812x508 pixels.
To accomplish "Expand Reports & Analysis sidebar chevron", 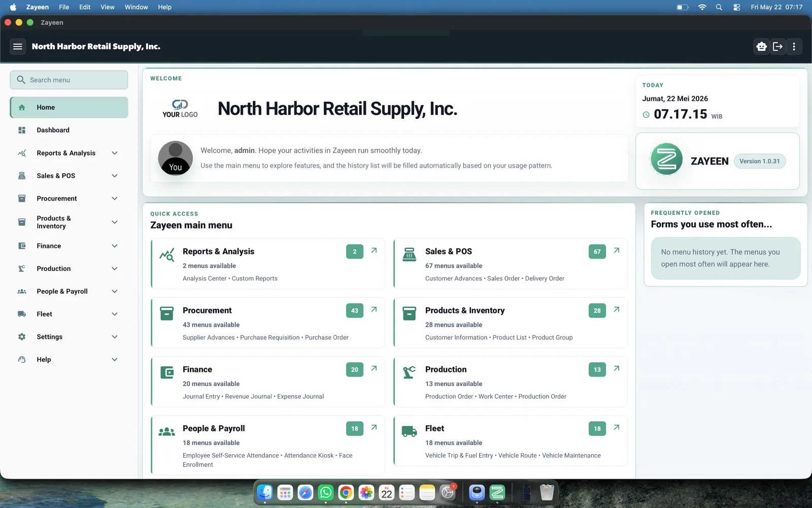I will coord(115,153).
